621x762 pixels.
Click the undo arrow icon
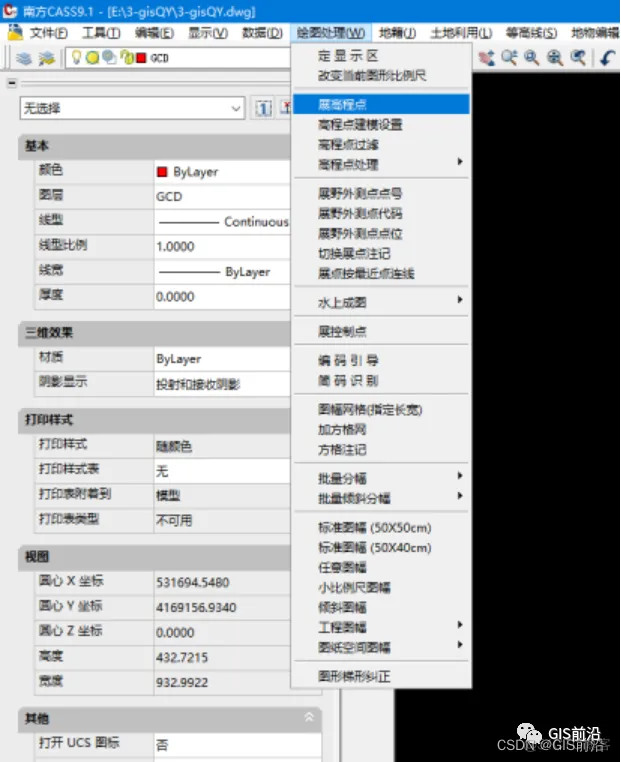[x=607, y=58]
